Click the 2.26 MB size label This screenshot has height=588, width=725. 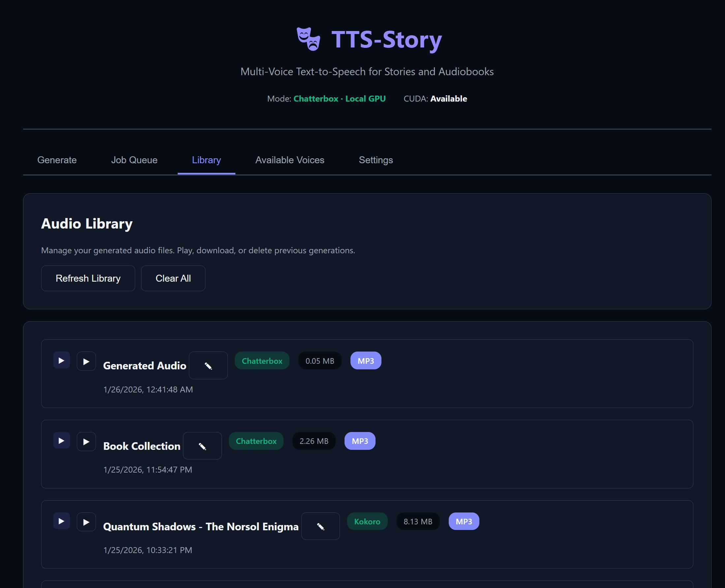[x=314, y=441]
